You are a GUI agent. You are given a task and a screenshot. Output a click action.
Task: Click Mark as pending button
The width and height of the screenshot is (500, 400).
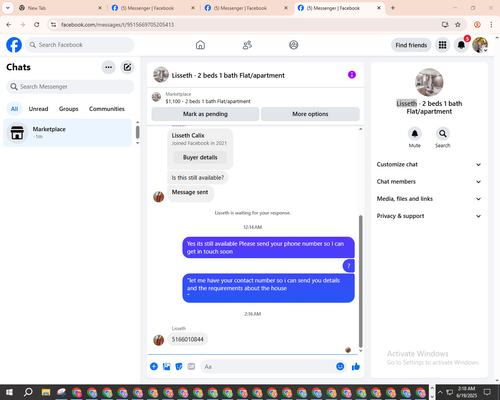[x=205, y=114]
